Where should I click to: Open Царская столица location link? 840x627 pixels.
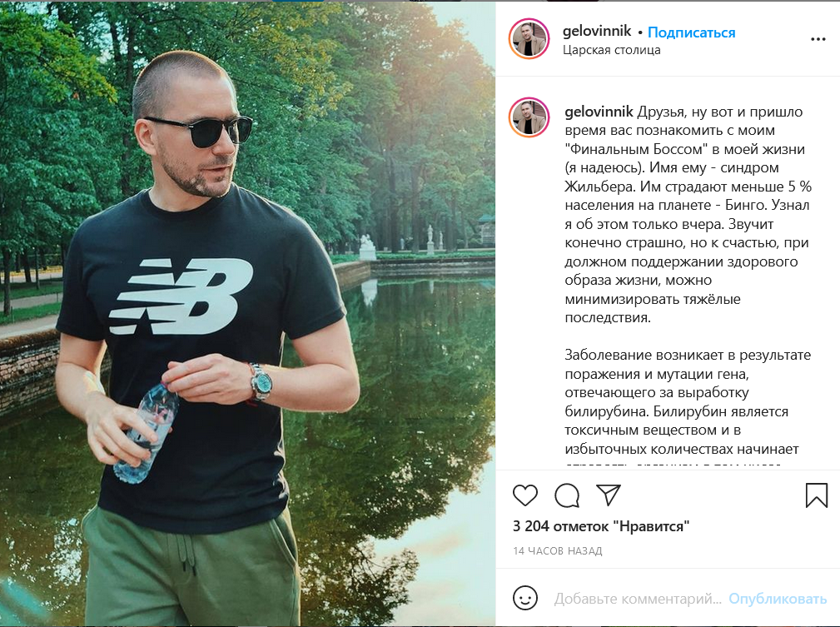[611, 50]
